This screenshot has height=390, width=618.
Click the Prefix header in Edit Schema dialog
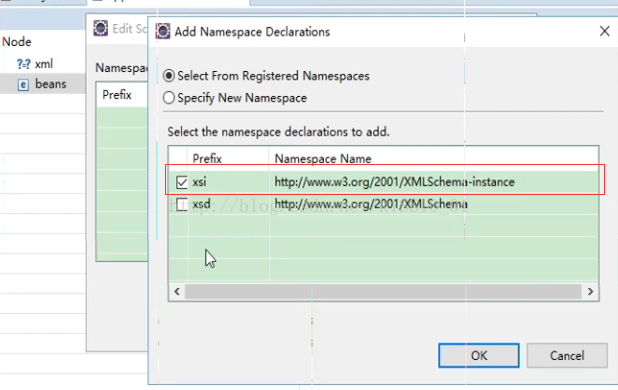pos(117,95)
